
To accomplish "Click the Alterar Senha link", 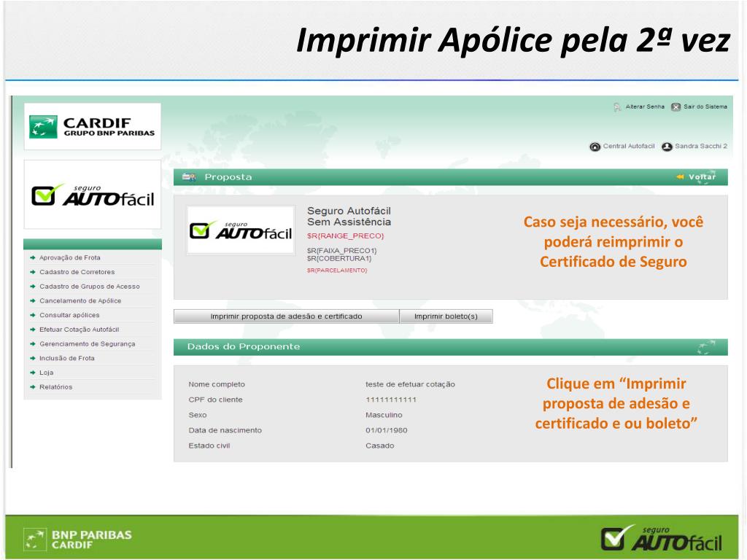I will click(645, 106).
